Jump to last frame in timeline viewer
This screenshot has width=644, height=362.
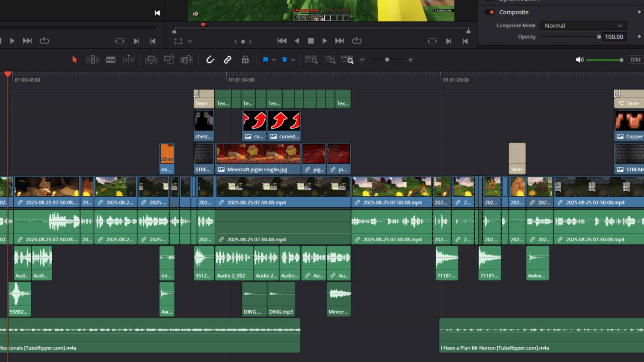[x=339, y=41]
